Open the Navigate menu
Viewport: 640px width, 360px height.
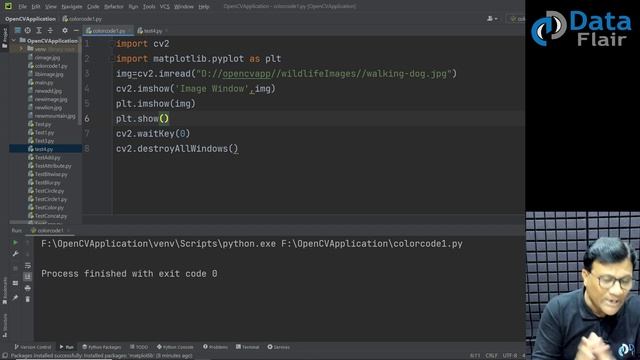[x=72, y=7]
